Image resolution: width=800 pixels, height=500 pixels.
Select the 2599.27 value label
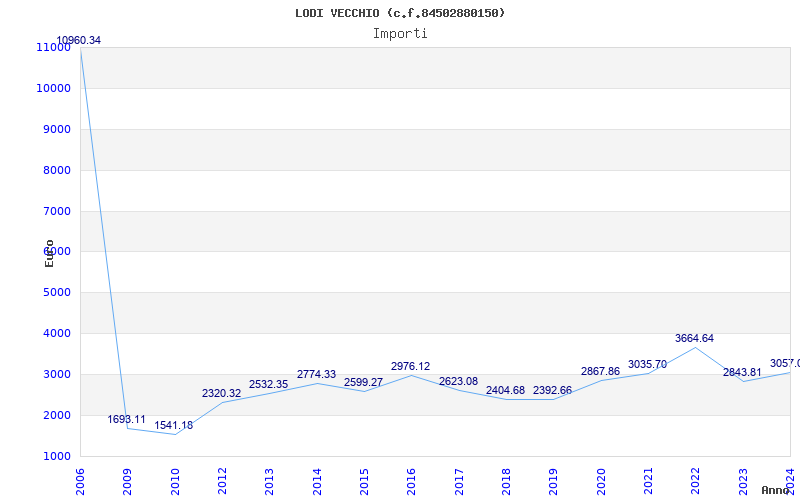[x=363, y=382]
